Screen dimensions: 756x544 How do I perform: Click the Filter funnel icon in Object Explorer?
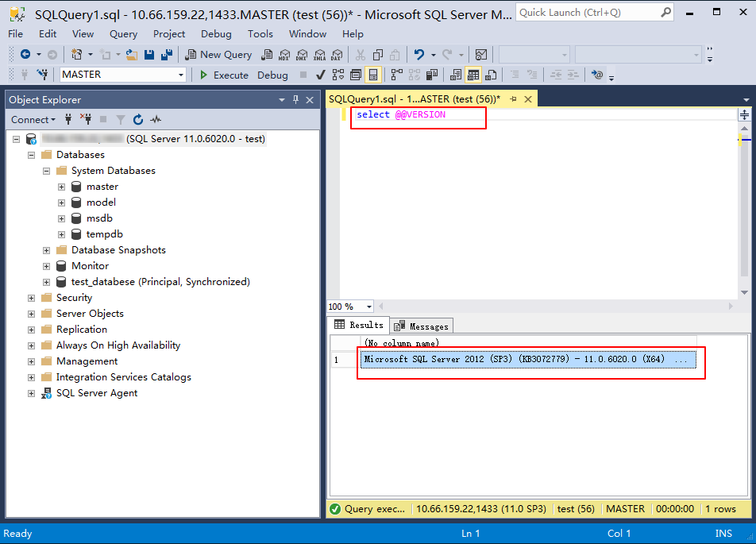(121, 119)
